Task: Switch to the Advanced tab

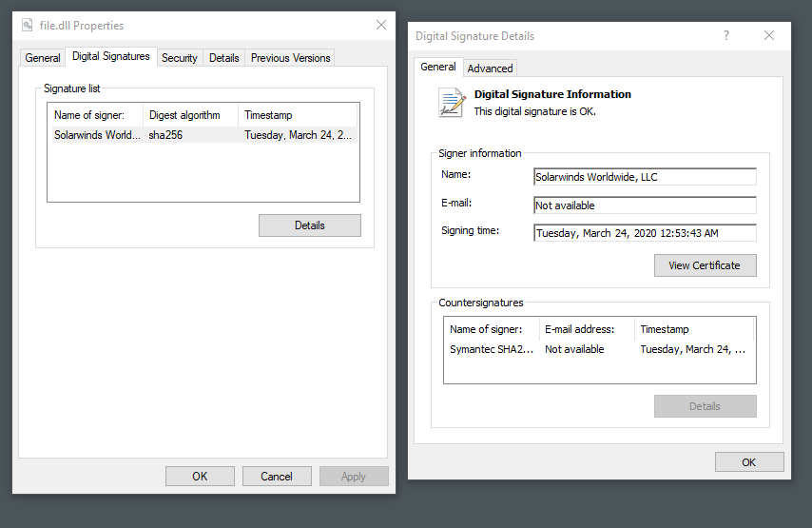Action: click(490, 68)
